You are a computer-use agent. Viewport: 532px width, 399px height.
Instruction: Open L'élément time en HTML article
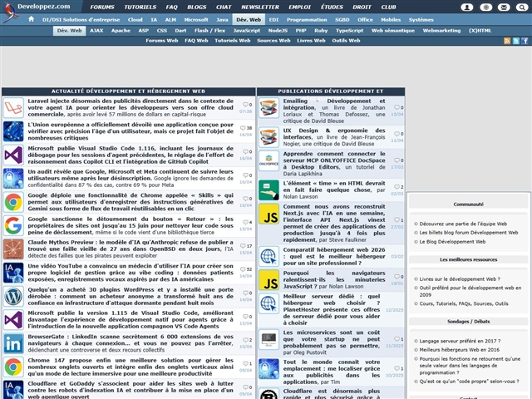click(x=334, y=190)
